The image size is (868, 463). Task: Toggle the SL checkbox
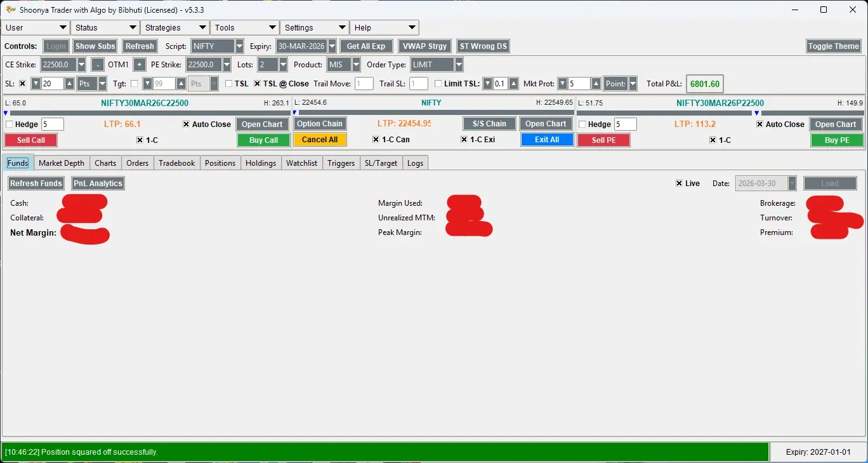(23, 84)
